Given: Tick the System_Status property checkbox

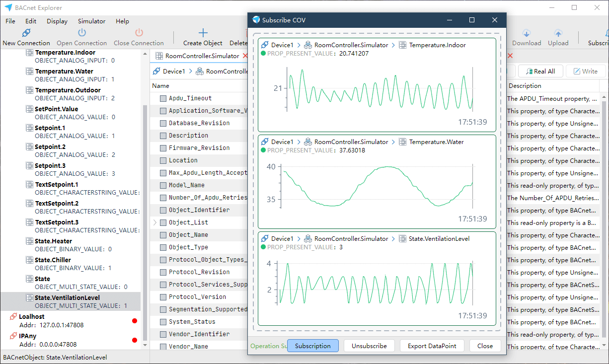Looking at the screenshot, I should pyautogui.click(x=163, y=322).
